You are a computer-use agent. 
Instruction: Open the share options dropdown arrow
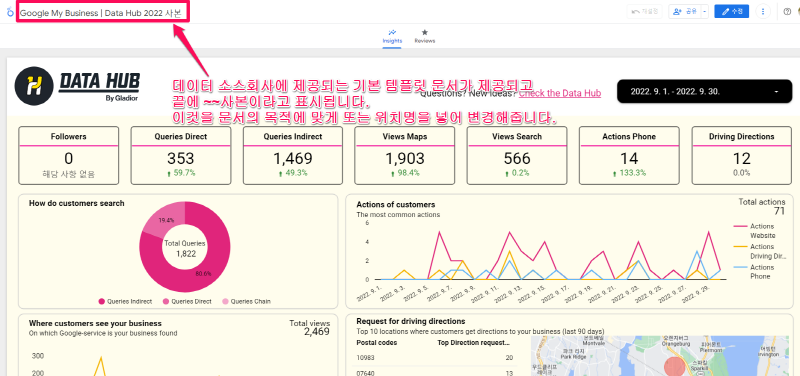705,11
